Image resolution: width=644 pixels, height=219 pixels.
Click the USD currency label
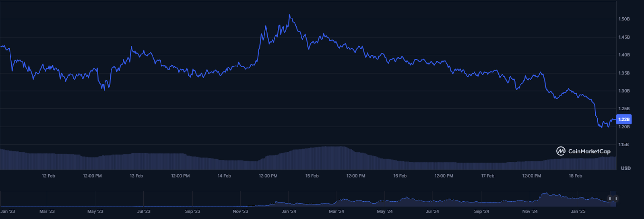(625, 168)
